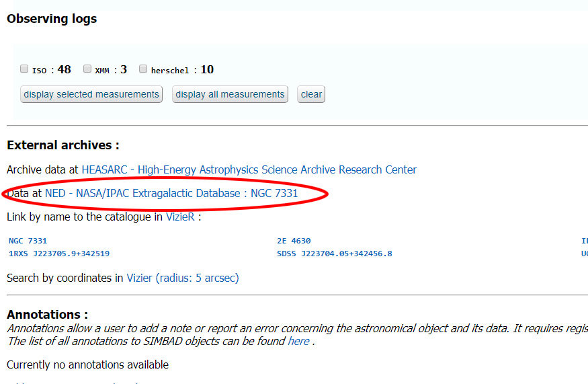The height and width of the screenshot is (384, 588).
Task: Search Vizier by coordinates, radius 5 arcsec
Action: pyautogui.click(x=182, y=278)
